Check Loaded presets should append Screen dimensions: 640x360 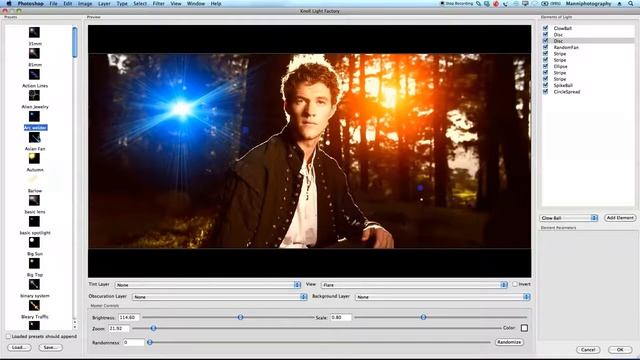pyautogui.click(x=8, y=336)
